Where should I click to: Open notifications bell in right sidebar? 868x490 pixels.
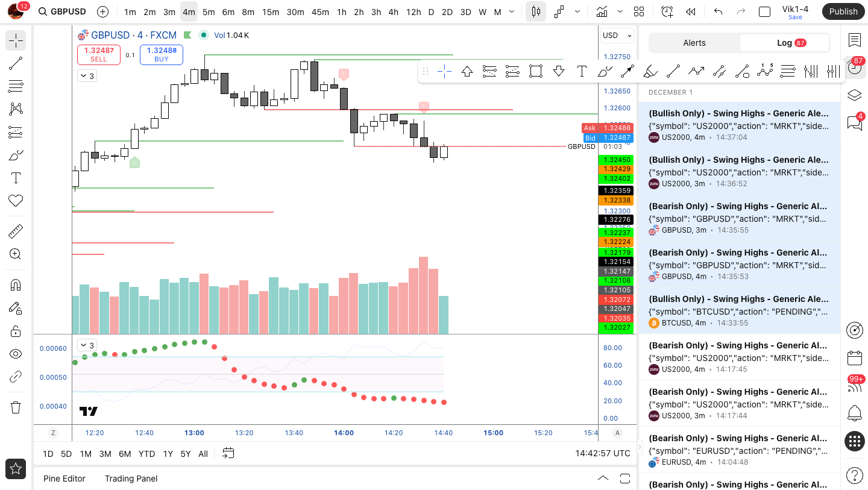[854, 413]
